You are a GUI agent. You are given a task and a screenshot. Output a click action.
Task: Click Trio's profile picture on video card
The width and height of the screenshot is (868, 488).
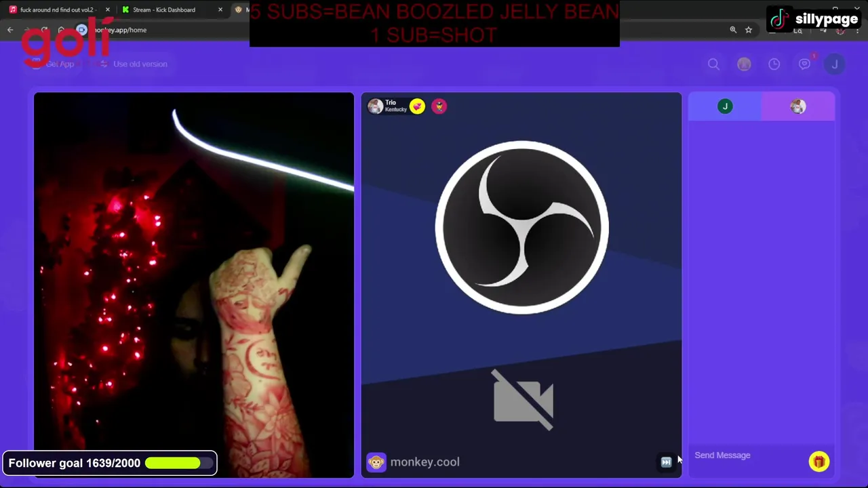pyautogui.click(x=375, y=106)
